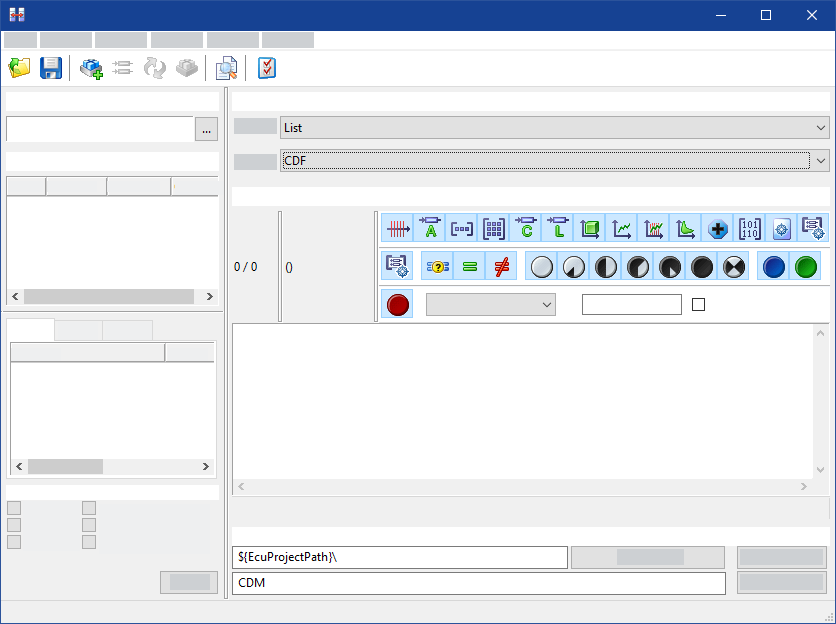Image resolution: width=836 pixels, height=624 pixels.
Task: Toggle the fully black circle state
Action: point(702,266)
